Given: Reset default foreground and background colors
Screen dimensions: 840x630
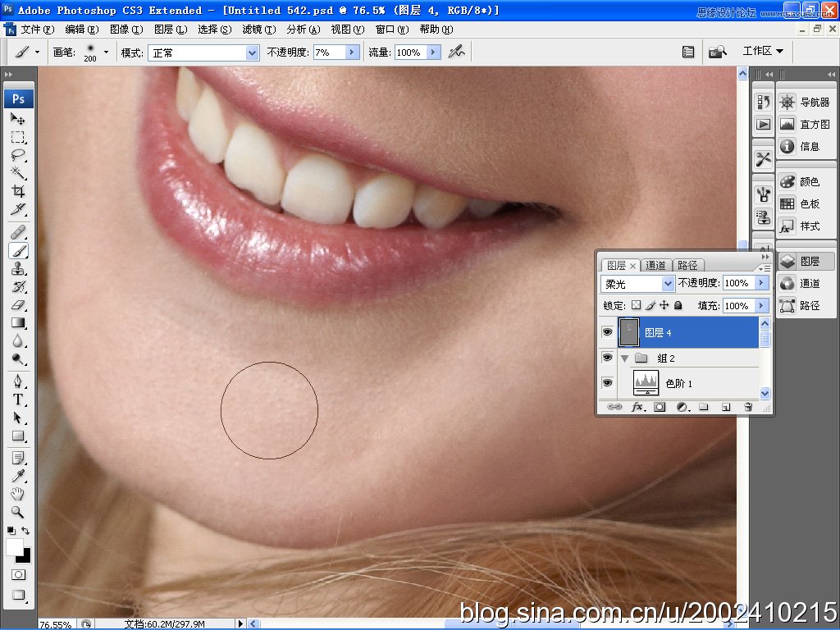Looking at the screenshot, I should 11,531.
